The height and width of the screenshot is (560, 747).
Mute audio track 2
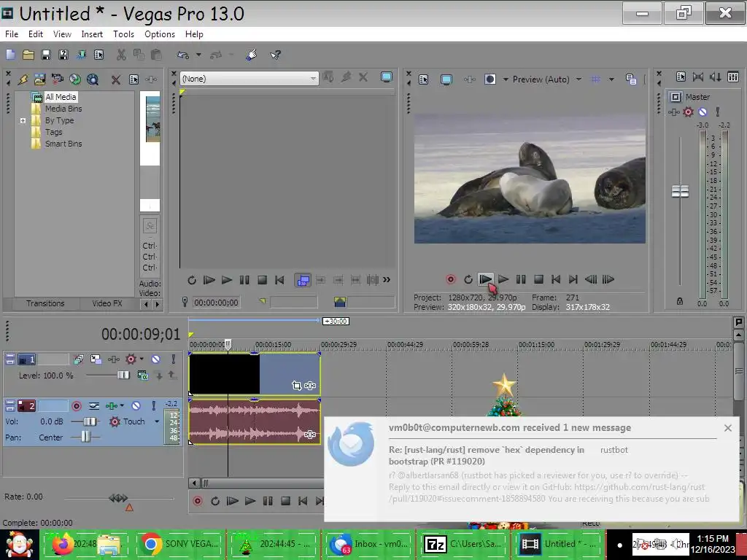pyautogui.click(x=136, y=405)
